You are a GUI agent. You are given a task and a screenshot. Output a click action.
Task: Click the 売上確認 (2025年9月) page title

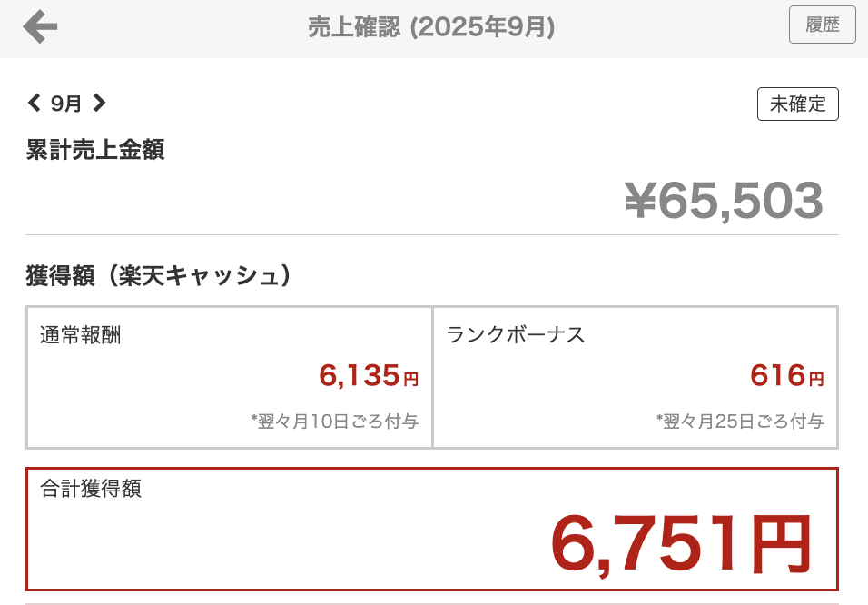(431, 27)
